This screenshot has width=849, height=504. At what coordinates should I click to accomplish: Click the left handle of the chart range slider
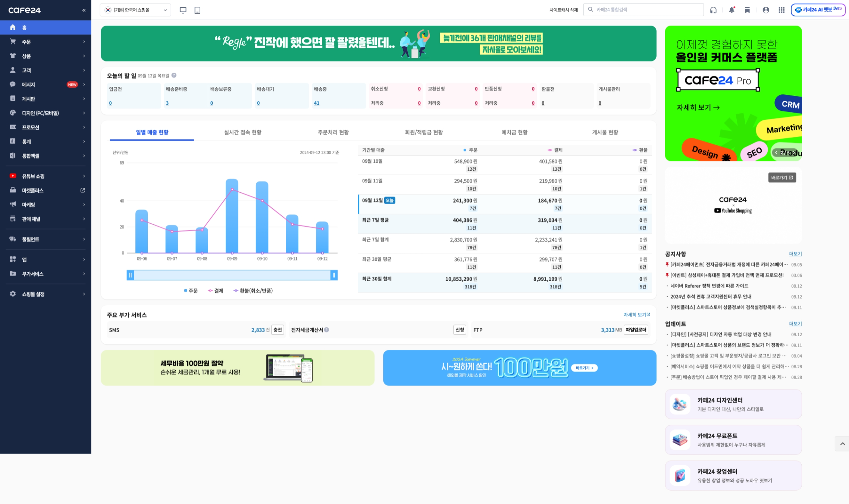[x=130, y=275]
